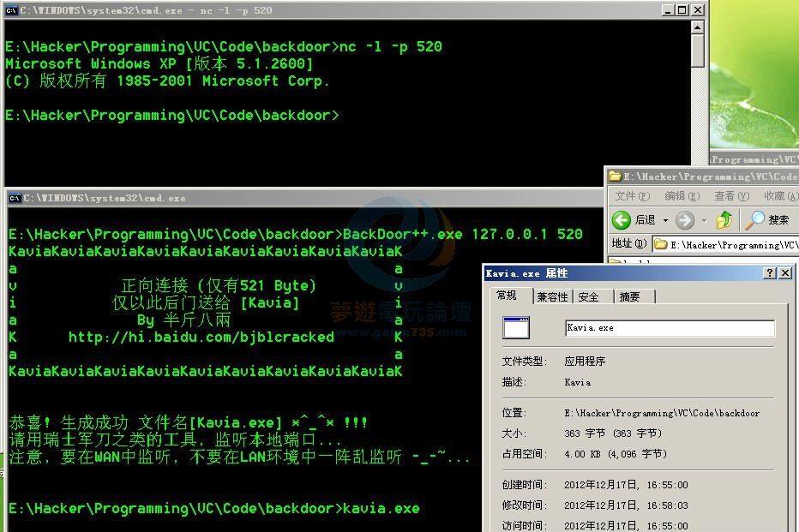The height and width of the screenshot is (532, 799).
Task: Click the 'By 半斤八兩' author line
Action: point(184,320)
